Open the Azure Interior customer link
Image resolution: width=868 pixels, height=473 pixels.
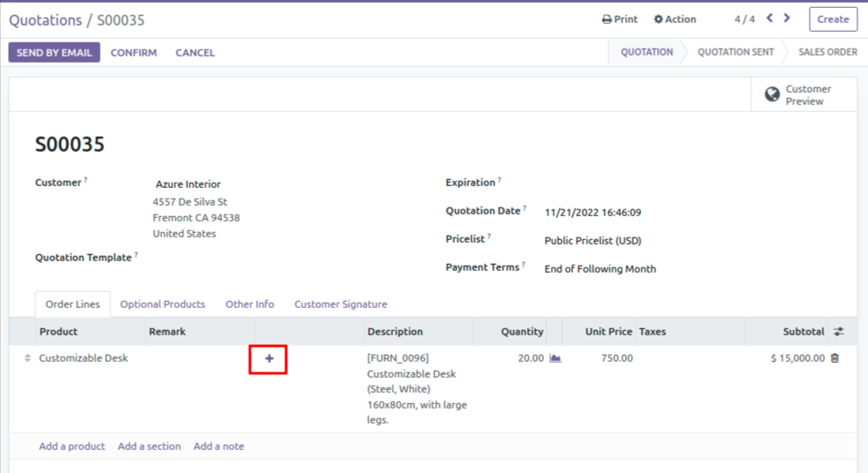pyautogui.click(x=188, y=184)
